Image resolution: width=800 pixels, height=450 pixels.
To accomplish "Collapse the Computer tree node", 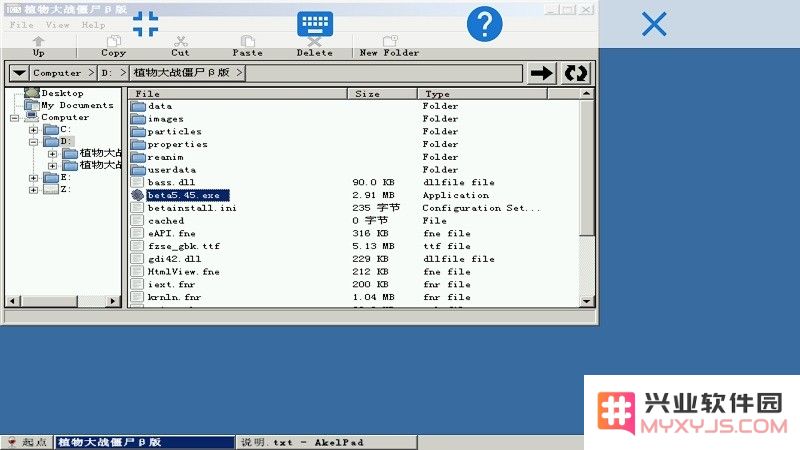I will pyautogui.click(x=14, y=118).
